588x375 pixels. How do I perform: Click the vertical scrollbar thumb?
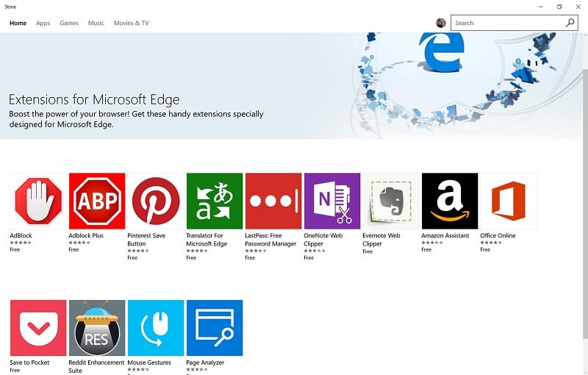coord(585,204)
